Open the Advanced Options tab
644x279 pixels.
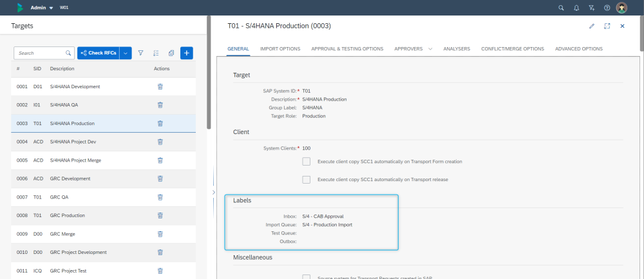coord(579,49)
